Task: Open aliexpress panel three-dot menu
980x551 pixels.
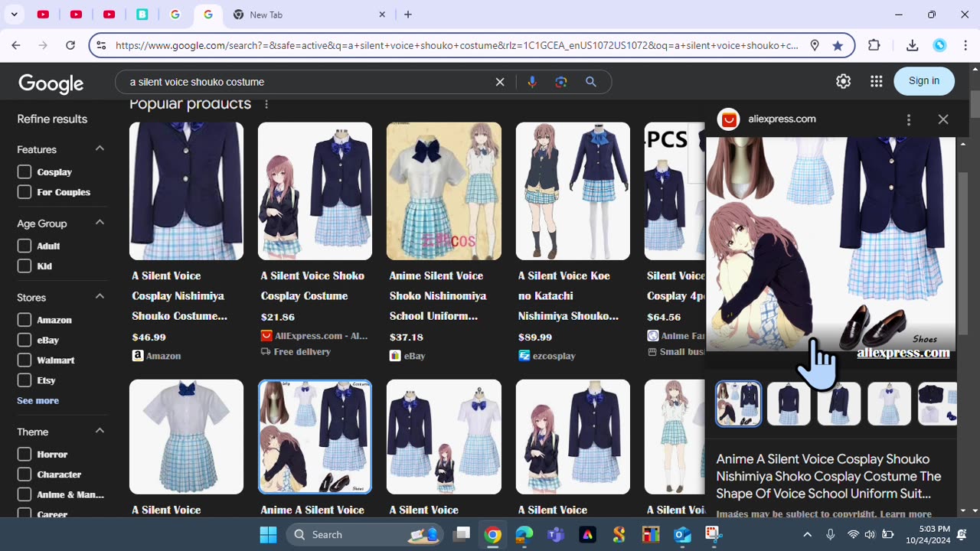Action: (x=909, y=119)
